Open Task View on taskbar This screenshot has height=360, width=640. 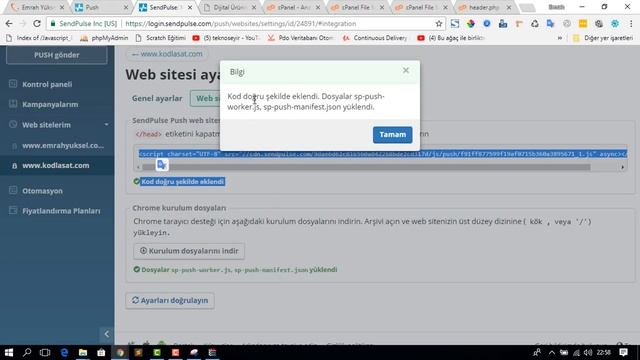point(45,352)
